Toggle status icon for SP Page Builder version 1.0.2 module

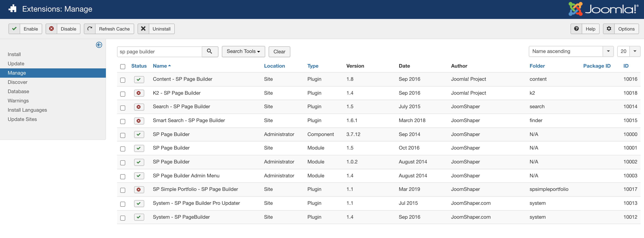(x=139, y=162)
